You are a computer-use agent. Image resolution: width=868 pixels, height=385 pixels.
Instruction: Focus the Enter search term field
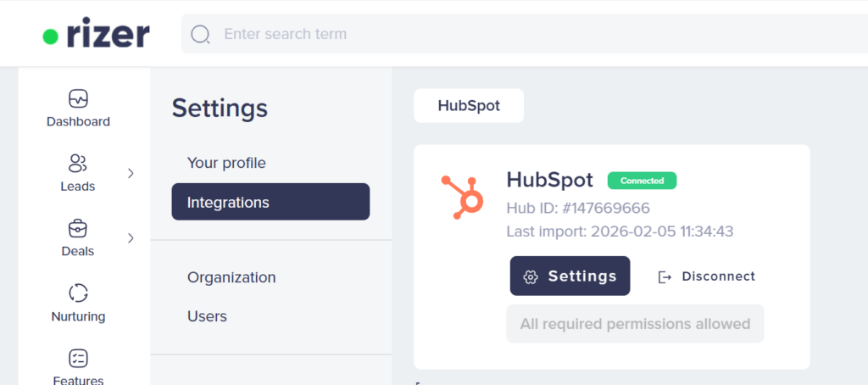[x=509, y=34]
